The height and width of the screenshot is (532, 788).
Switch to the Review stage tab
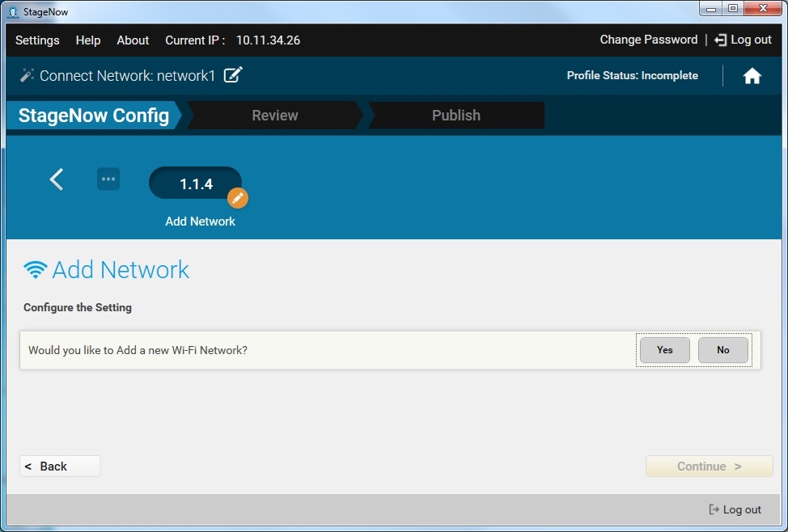pos(274,116)
